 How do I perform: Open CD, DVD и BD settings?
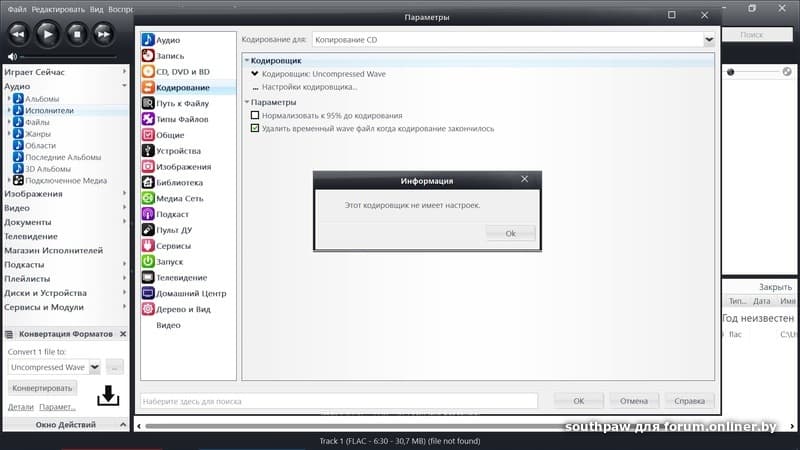(x=188, y=71)
